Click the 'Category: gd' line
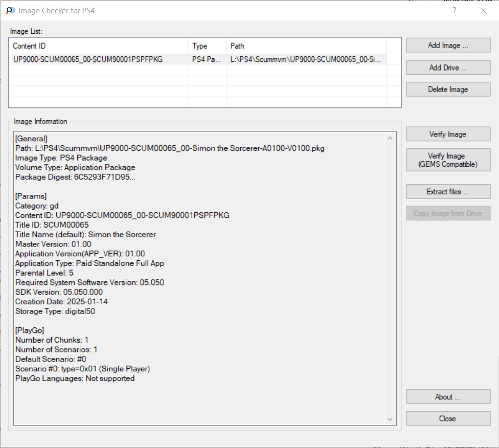Screen dimensions: 499x448 coord(37,206)
